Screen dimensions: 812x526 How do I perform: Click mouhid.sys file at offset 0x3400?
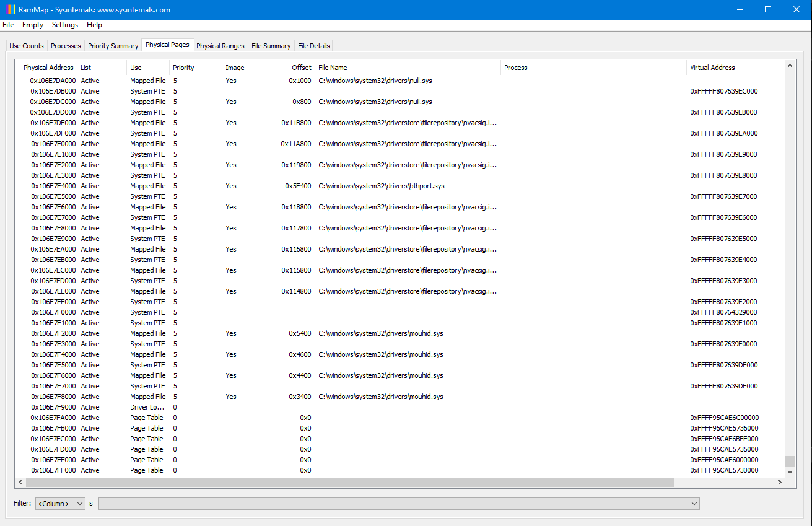pyautogui.click(x=381, y=397)
